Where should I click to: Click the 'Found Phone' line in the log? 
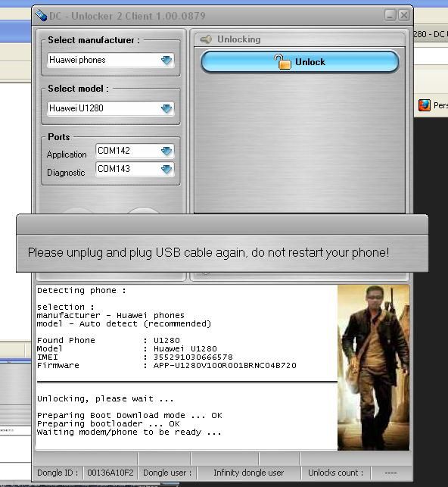pos(108,340)
